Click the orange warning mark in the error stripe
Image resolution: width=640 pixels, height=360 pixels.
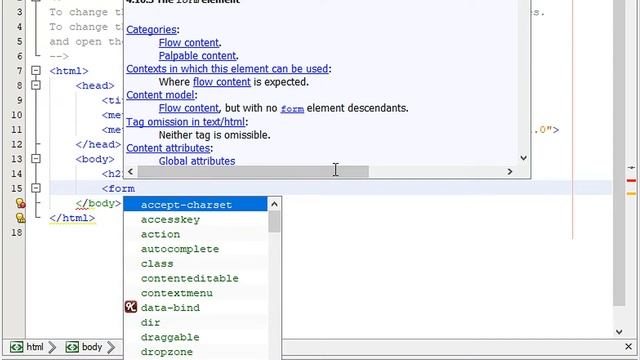tap(631, 193)
